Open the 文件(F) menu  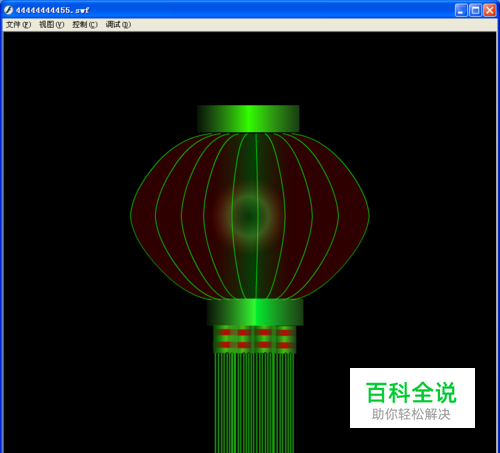(x=18, y=25)
